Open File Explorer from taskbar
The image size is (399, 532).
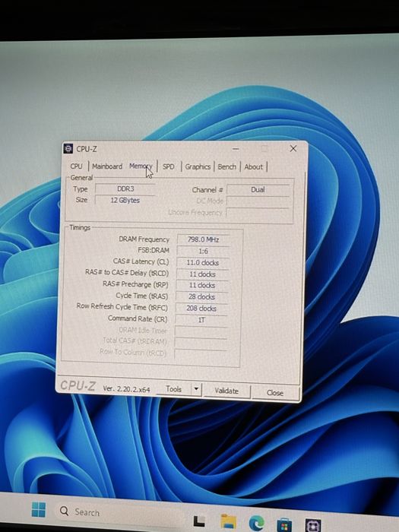point(228,521)
